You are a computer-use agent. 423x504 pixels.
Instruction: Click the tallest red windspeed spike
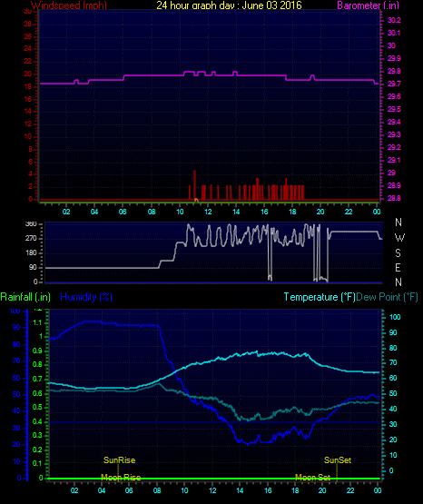click(x=194, y=185)
